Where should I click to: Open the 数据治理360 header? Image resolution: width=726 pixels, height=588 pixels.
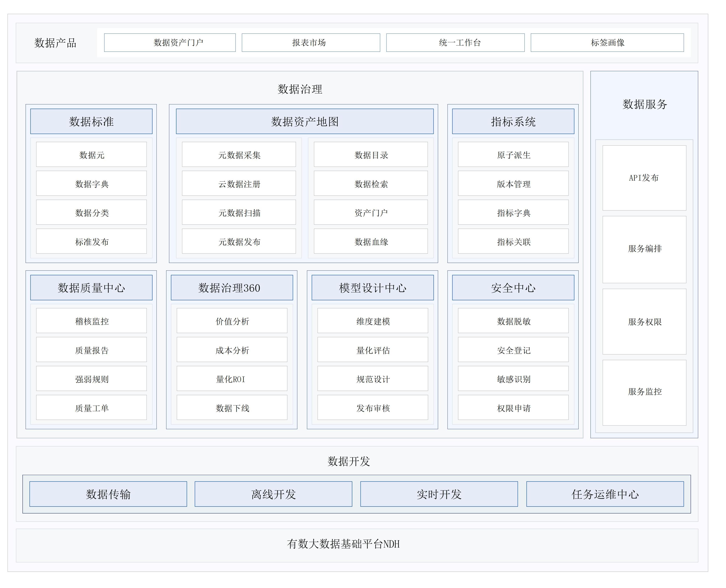tap(232, 288)
